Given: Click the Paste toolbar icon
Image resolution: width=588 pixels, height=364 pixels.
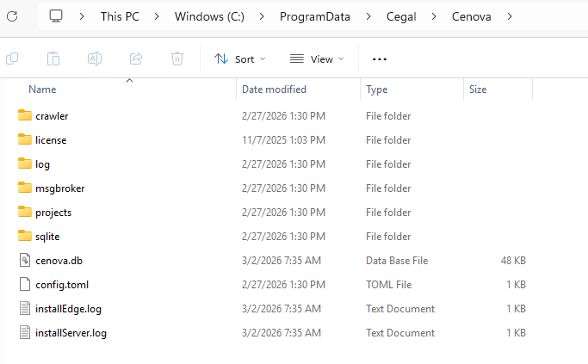Looking at the screenshot, I should point(53,59).
